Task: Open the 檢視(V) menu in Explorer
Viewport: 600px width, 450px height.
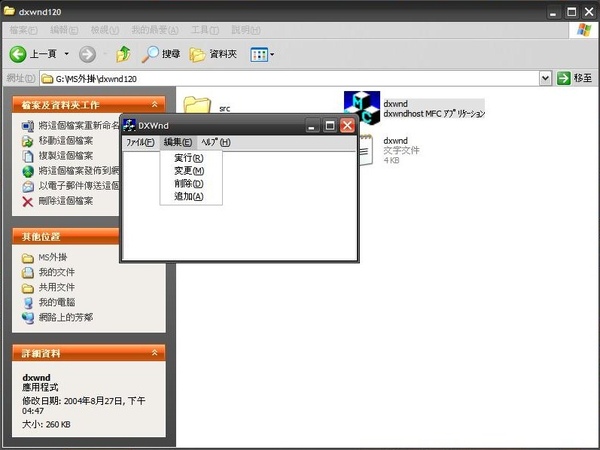Action: pos(104,30)
